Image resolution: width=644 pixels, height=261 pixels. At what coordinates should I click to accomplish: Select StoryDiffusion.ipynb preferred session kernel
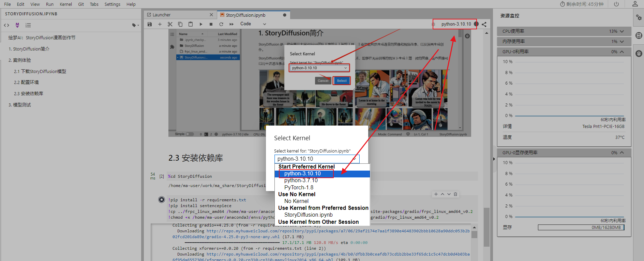322,215
